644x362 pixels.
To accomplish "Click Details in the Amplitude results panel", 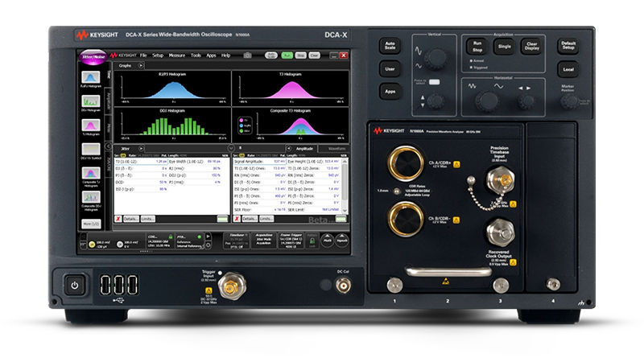I will (250, 219).
